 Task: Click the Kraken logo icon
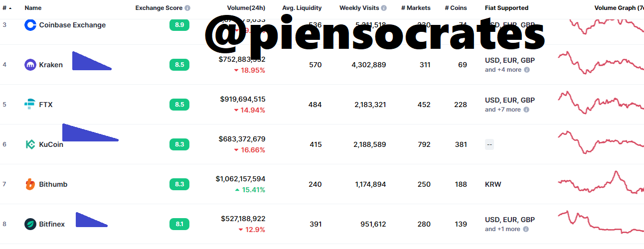click(x=30, y=65)
